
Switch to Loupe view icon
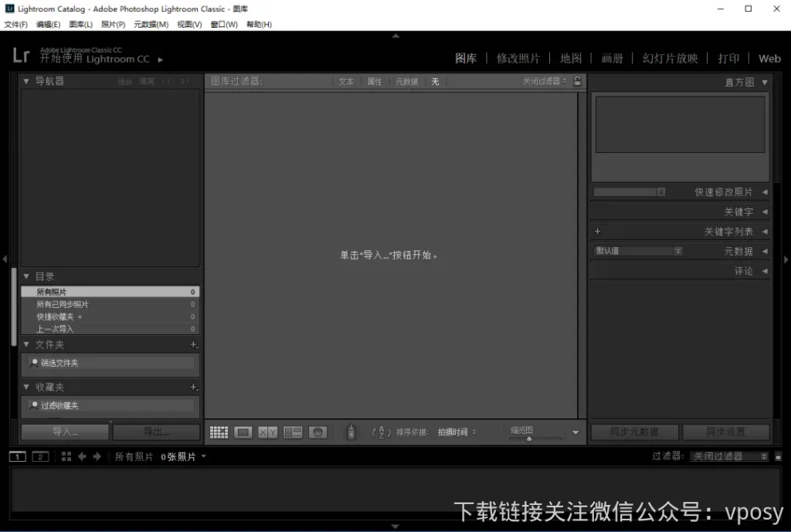(243, 432)
